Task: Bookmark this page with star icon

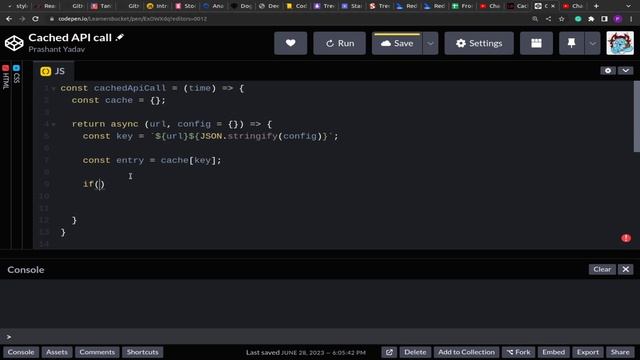Action: pos(562,19)
